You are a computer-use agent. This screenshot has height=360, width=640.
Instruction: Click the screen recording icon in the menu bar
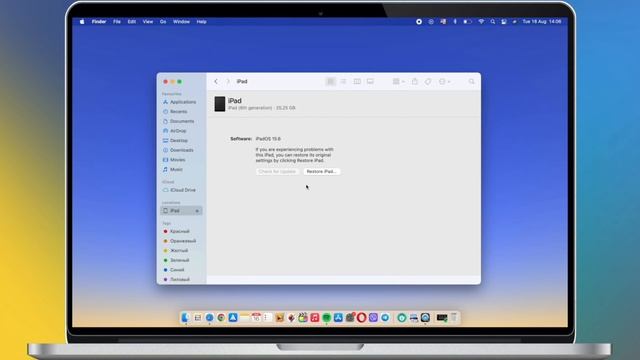[x=419, y=22]
